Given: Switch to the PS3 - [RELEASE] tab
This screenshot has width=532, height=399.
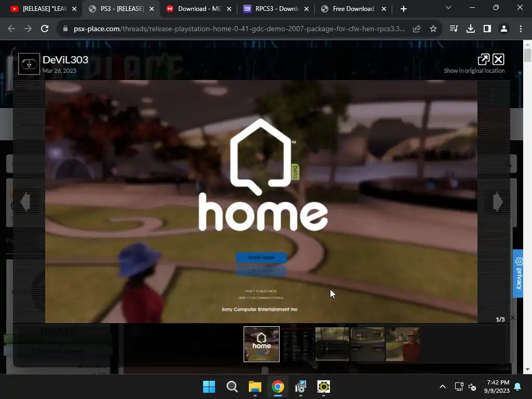Looking at the screenshot, I should click(121, 9).
